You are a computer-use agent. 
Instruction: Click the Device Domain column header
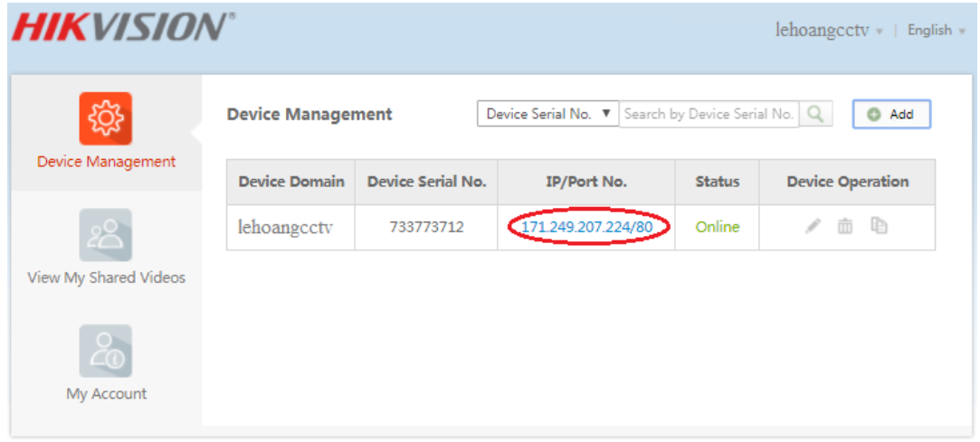291,182
